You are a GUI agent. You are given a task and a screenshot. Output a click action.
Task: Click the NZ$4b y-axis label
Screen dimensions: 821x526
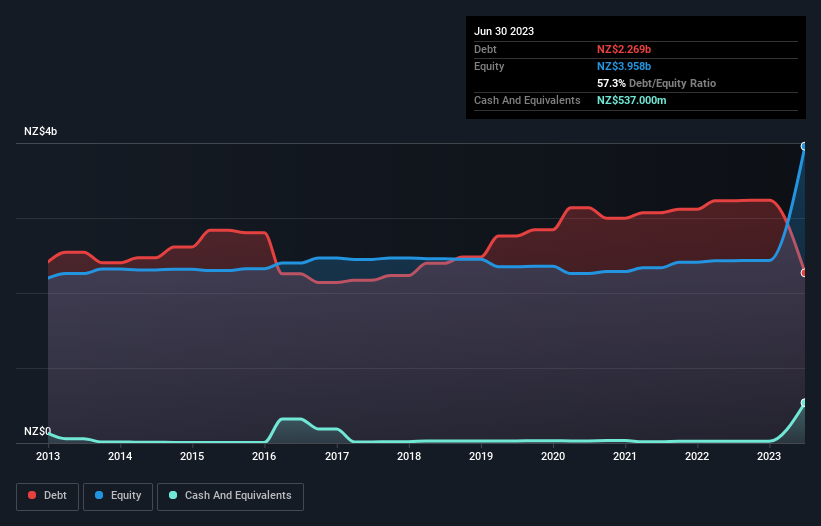[x=40, y=131]
